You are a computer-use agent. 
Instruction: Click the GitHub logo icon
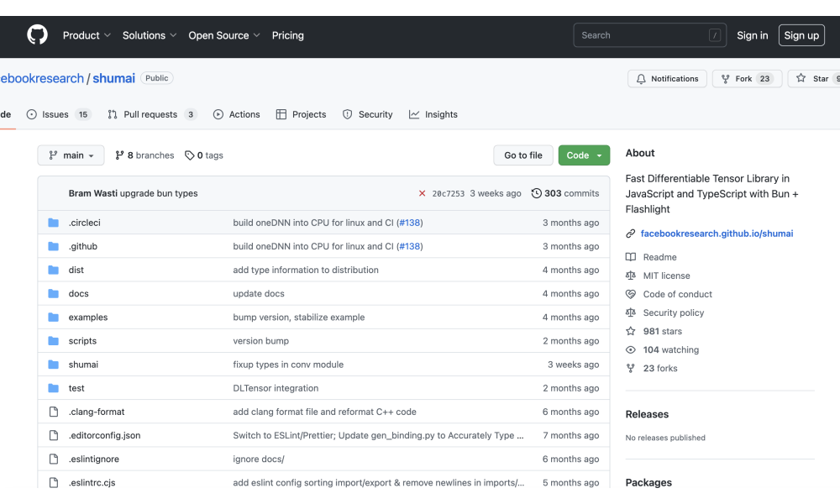click(x=38, y=35)
